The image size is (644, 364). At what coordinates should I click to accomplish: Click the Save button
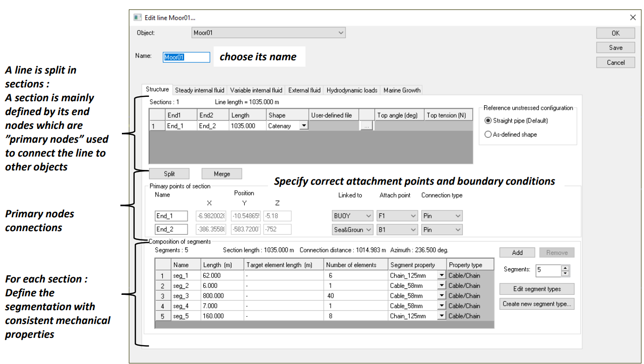coord(615,48)
